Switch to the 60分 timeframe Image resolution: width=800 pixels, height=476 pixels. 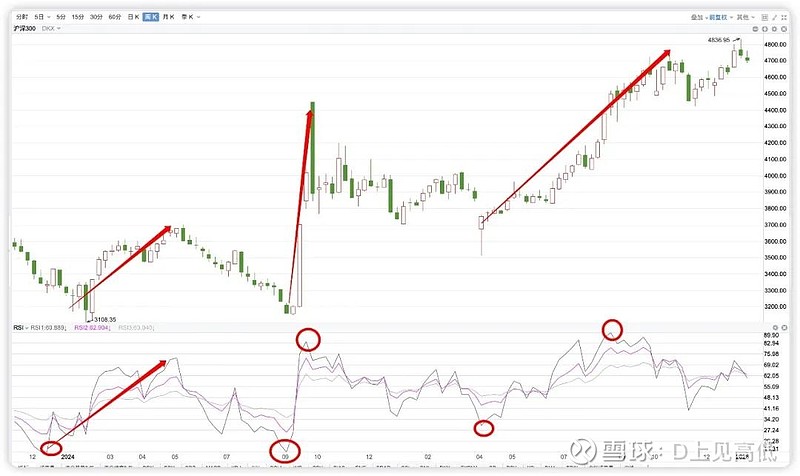(x=115, y=17)
